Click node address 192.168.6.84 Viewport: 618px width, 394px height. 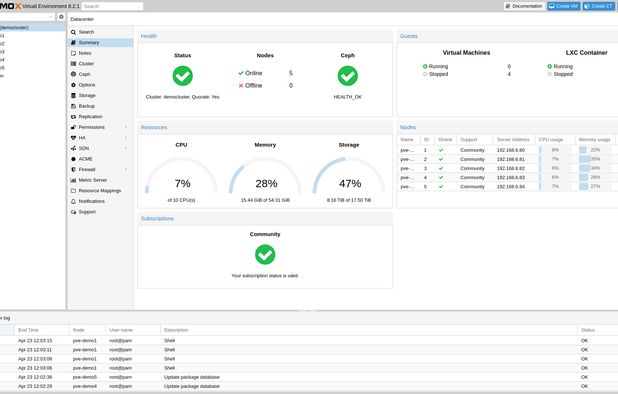[511, 187]
